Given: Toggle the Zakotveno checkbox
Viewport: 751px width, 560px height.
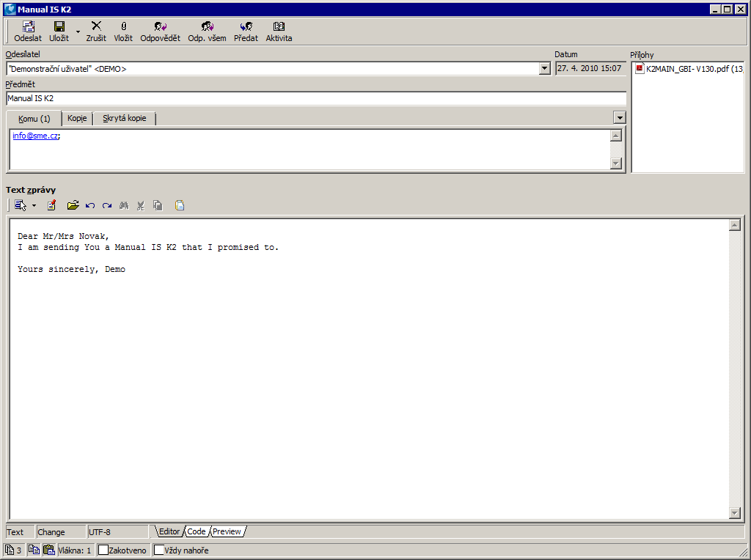Looking at the screenshot, I should coord(103,550).
